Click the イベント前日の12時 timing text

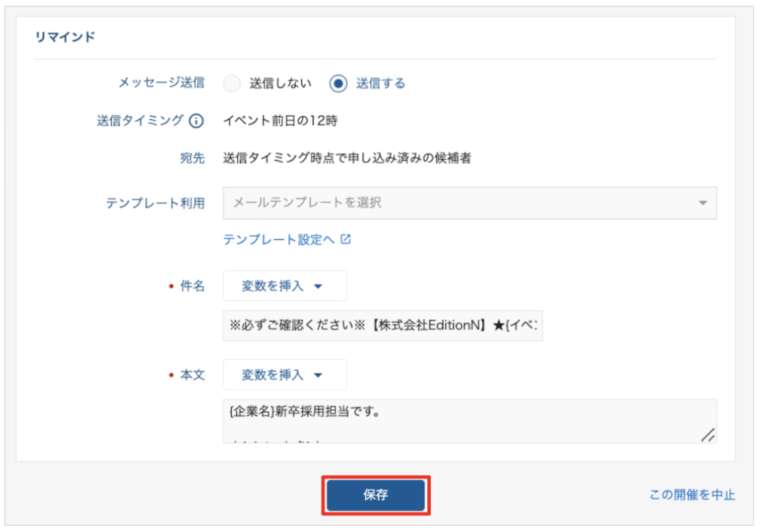[x=280, y=121]
